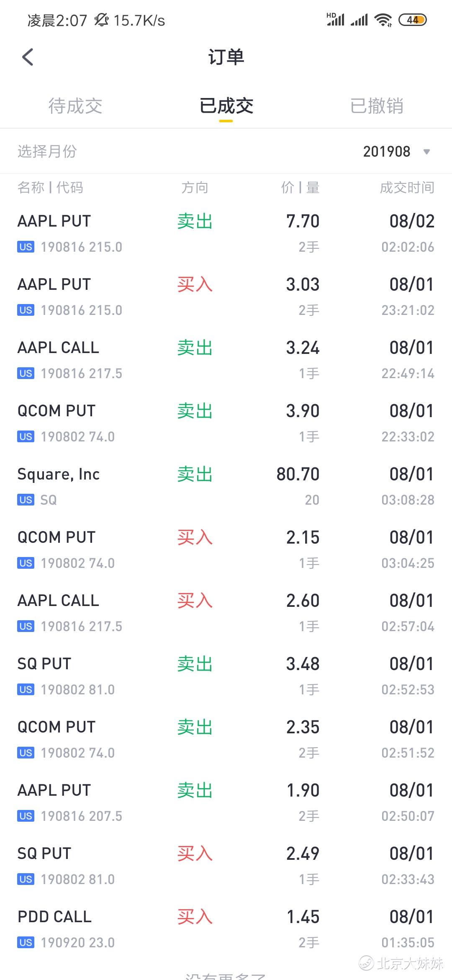Open the Square, Inc sell order
452x980 pixels.
[226, 486]
